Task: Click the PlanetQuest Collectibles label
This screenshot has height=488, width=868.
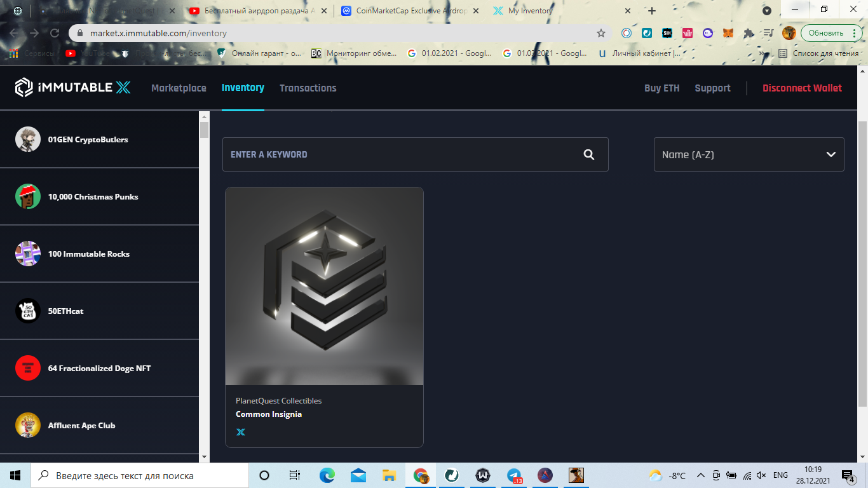Action: (278, 401)
